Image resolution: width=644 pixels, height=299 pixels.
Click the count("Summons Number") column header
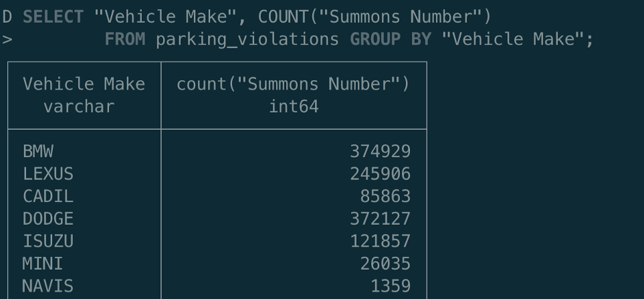(x=294, y=84)
